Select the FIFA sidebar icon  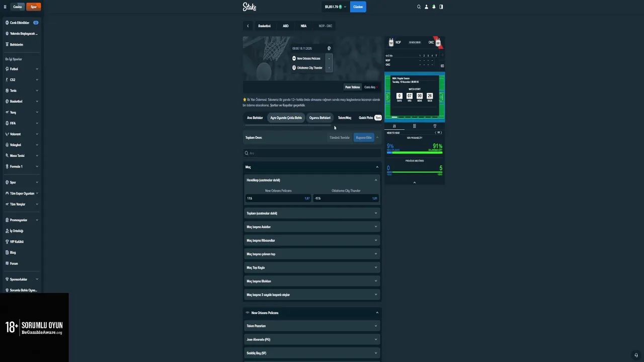7,123
